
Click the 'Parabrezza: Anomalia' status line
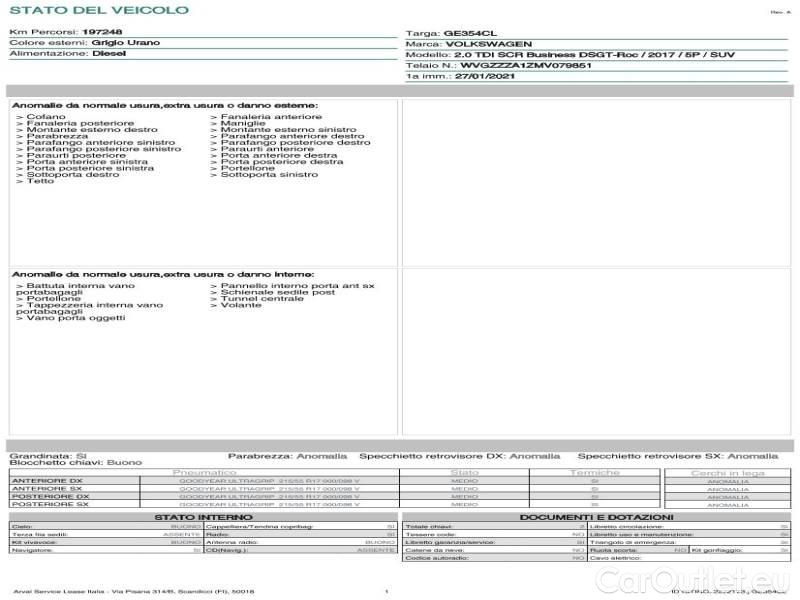click(287, 456)
